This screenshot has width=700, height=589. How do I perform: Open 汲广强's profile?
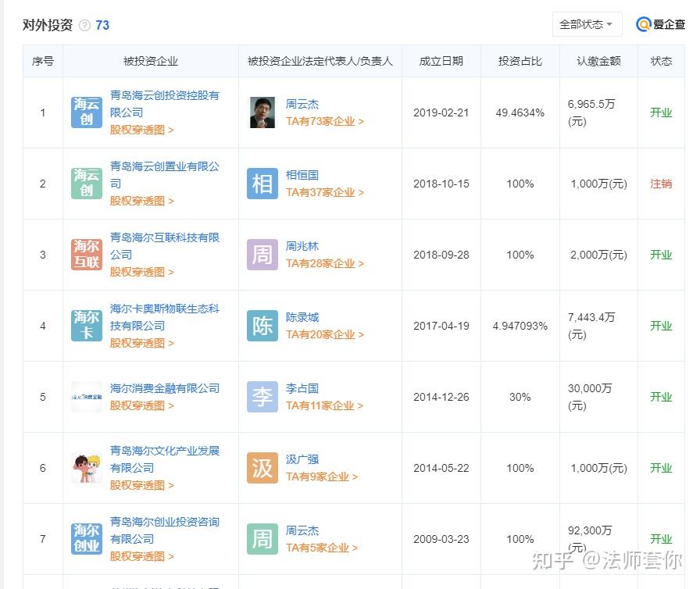point(302,459)
